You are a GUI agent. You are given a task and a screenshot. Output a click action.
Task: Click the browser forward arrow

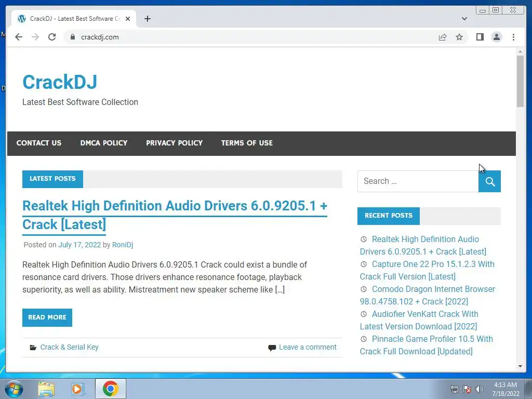35,37
